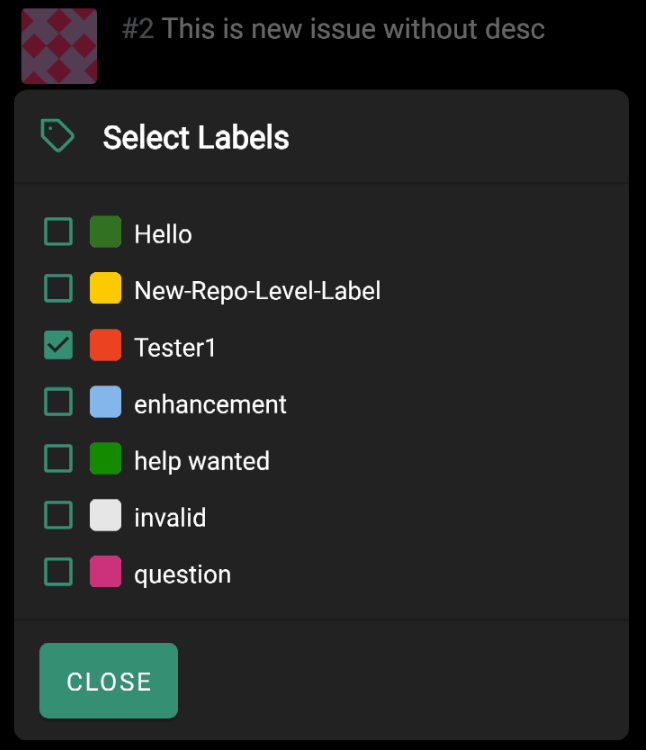This screenshot has width=646, height=750.
Task: Choose the question label name
Action: tap(183, 574)
